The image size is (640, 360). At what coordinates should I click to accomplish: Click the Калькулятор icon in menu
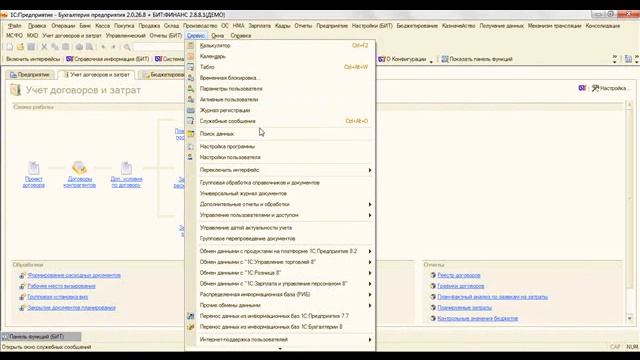pyautogui.click(x=191, y=45)
